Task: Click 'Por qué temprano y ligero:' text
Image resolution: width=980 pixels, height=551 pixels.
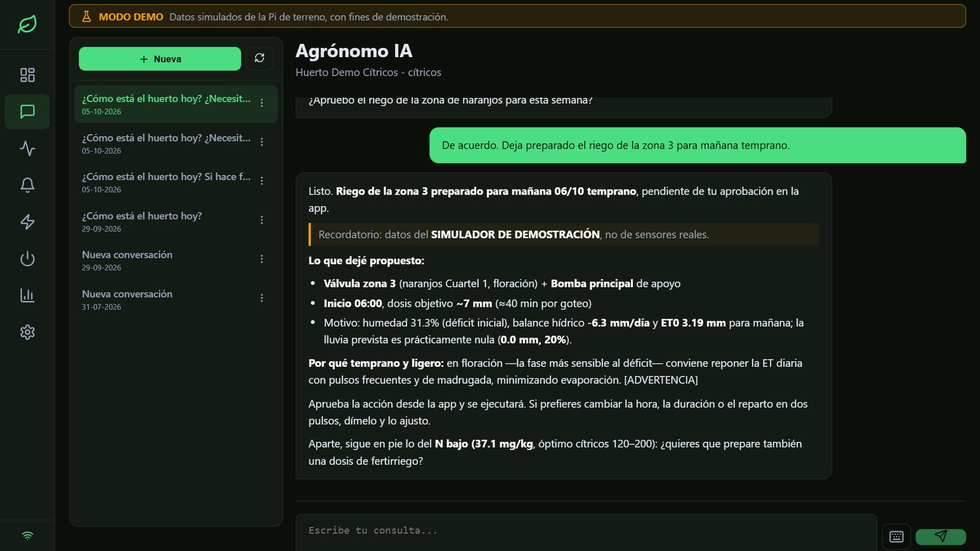Action: 376,363
